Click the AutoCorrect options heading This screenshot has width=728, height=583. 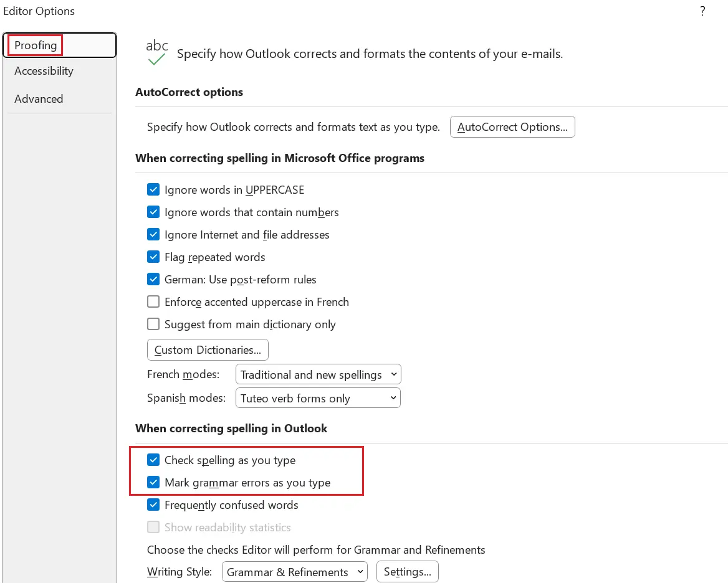(x=189, y=92)
